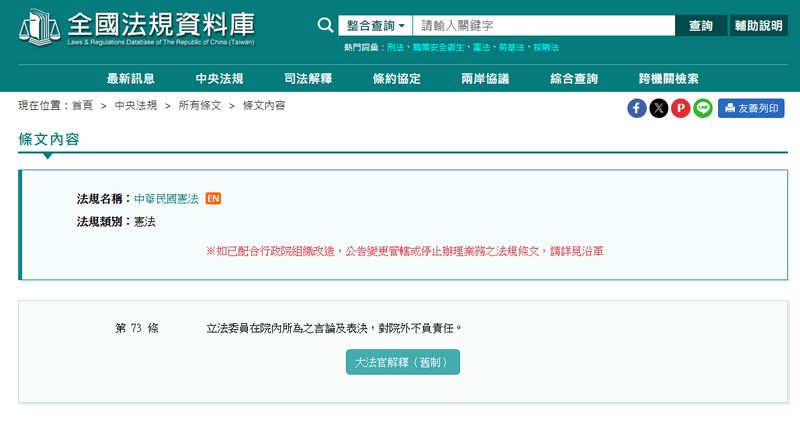
Task: Click the 條文內容 section heading
Action: pos(48,139)
